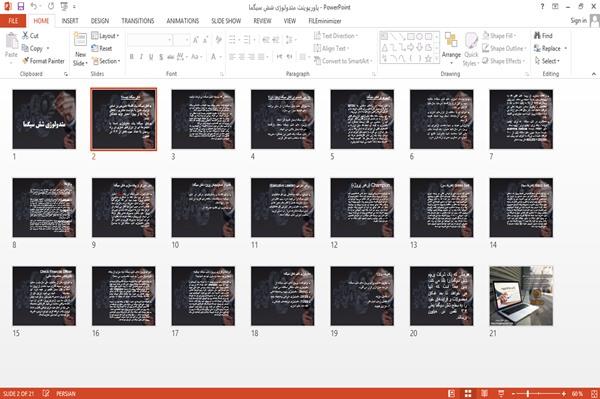Switch to Slide Sorter view in status bar
Image resolution: width=600 pixels, height=399 pixels.
(x=468, y=394)
